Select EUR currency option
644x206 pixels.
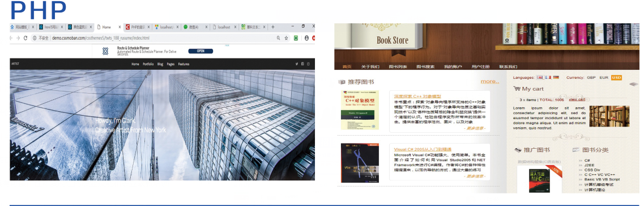(x=604, y=77)
